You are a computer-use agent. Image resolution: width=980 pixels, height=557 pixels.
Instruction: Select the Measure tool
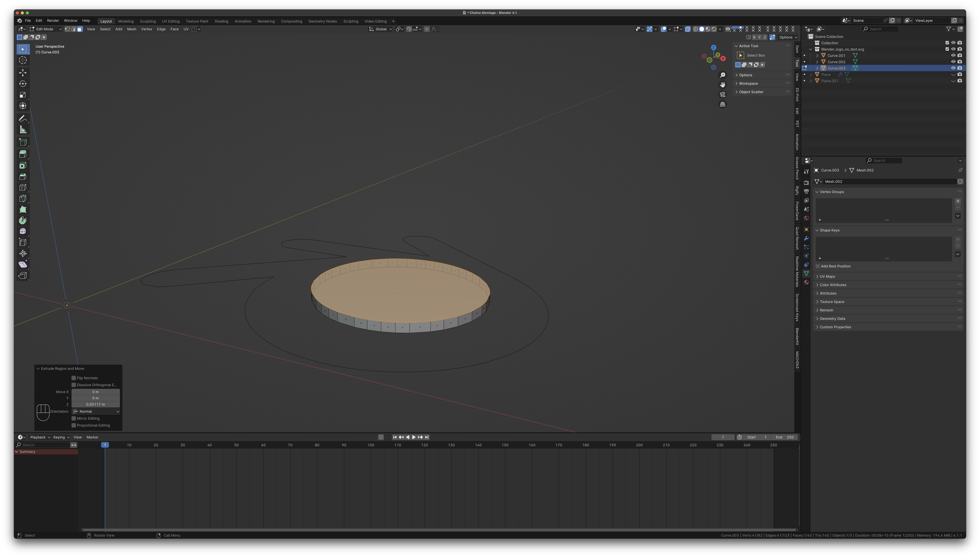23,130
